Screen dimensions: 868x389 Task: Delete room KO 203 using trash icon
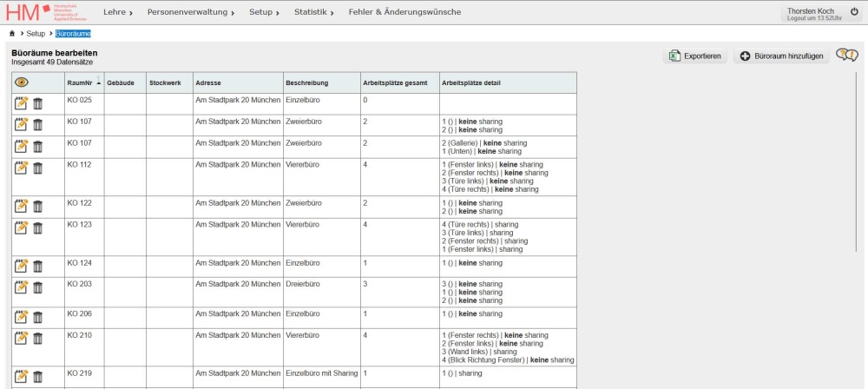tap(37, 287)
